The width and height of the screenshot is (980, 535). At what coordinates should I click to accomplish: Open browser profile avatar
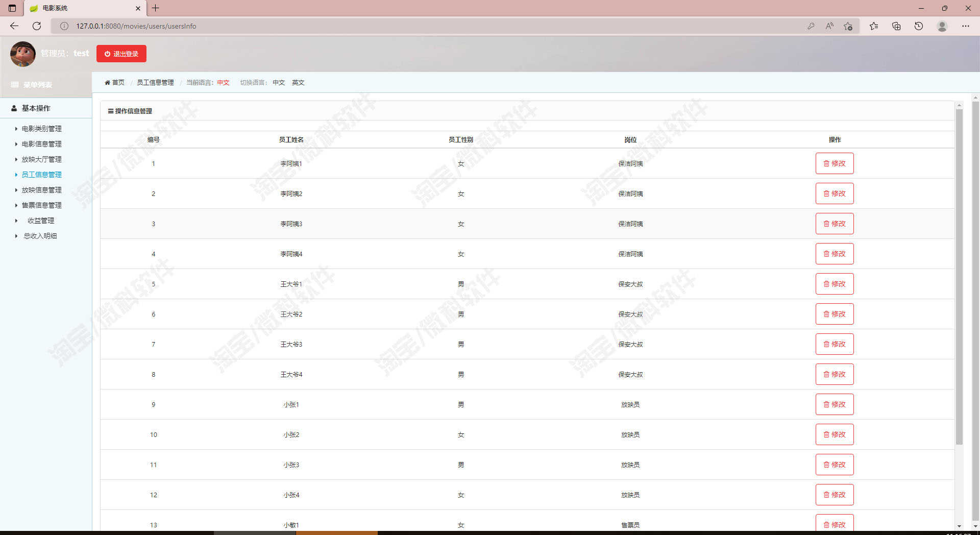(x=942, y=26)
